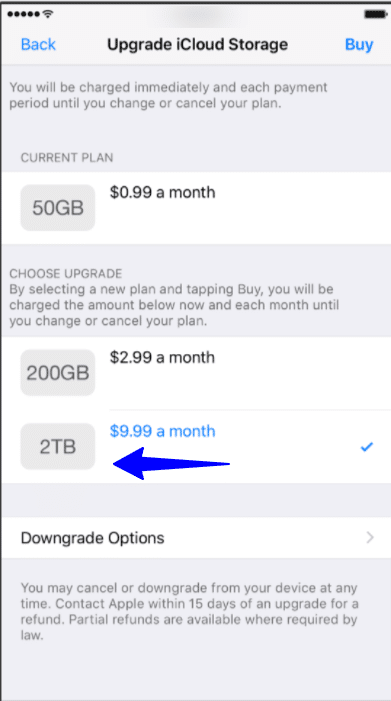Tap the refund policy footer text

[189, 612]
